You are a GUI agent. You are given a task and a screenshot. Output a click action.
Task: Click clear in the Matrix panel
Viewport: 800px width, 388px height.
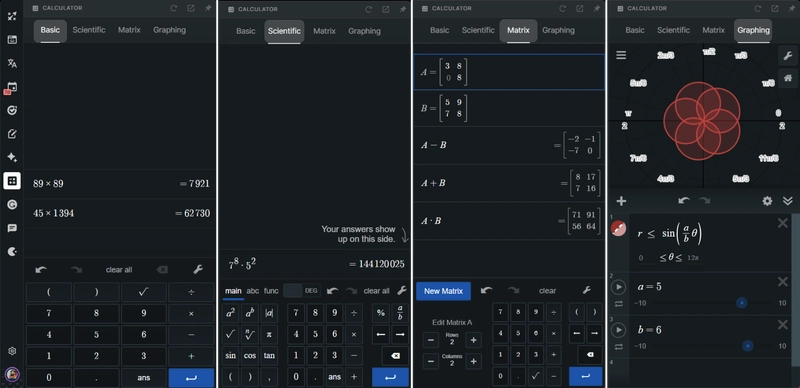pos(547,290)
